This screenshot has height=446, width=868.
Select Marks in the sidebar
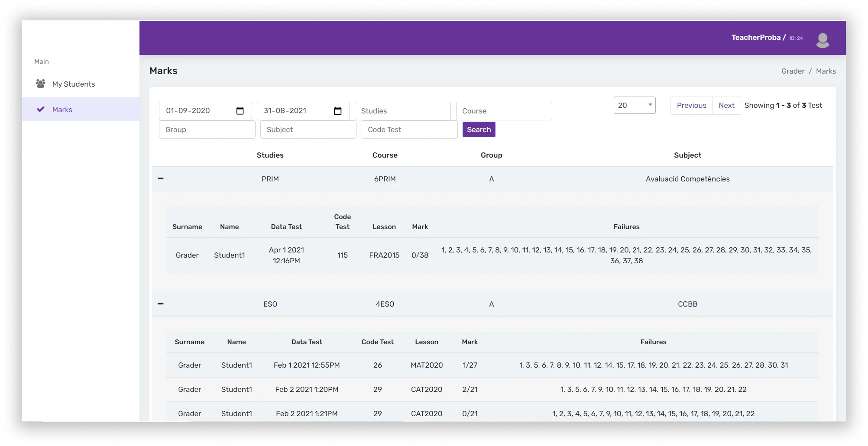81,110
